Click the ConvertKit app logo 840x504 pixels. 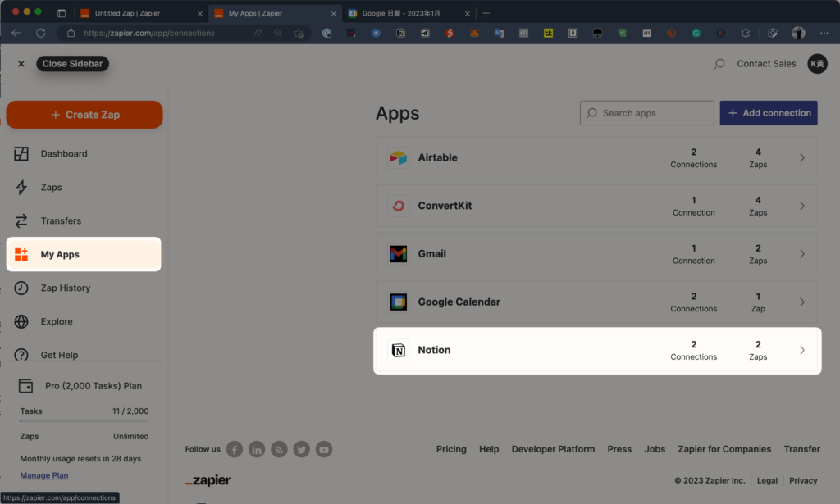398,206
